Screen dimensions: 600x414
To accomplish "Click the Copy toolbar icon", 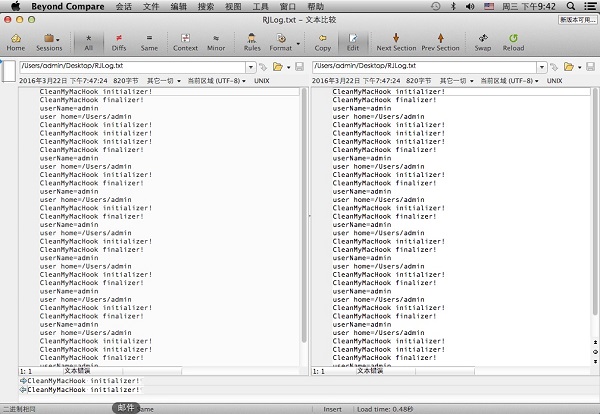I will (322, 41).
